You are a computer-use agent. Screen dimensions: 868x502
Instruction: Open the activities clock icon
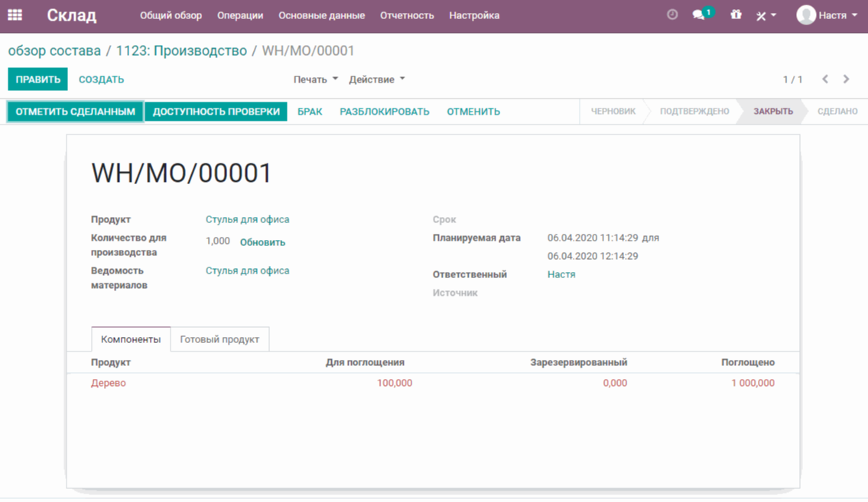(x=672, y=15)
